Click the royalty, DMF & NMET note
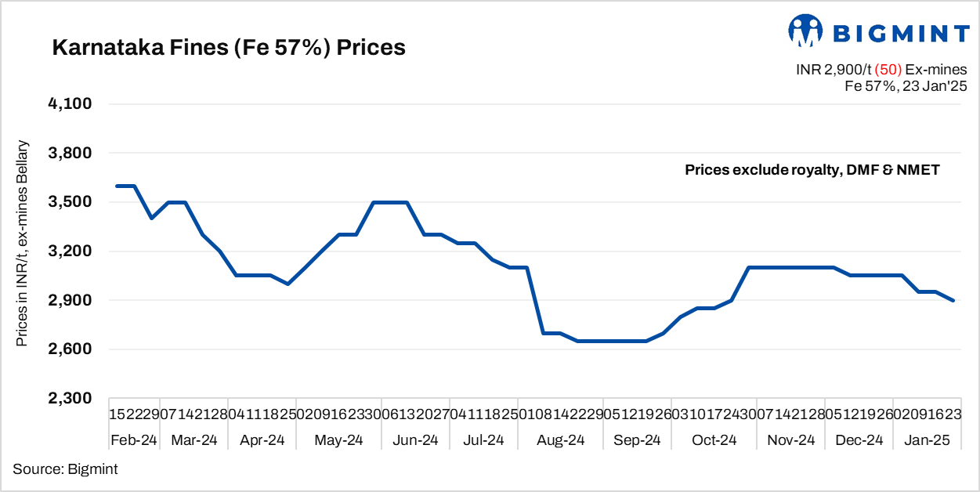The image size is (980, 492). [x=812, y=169]
